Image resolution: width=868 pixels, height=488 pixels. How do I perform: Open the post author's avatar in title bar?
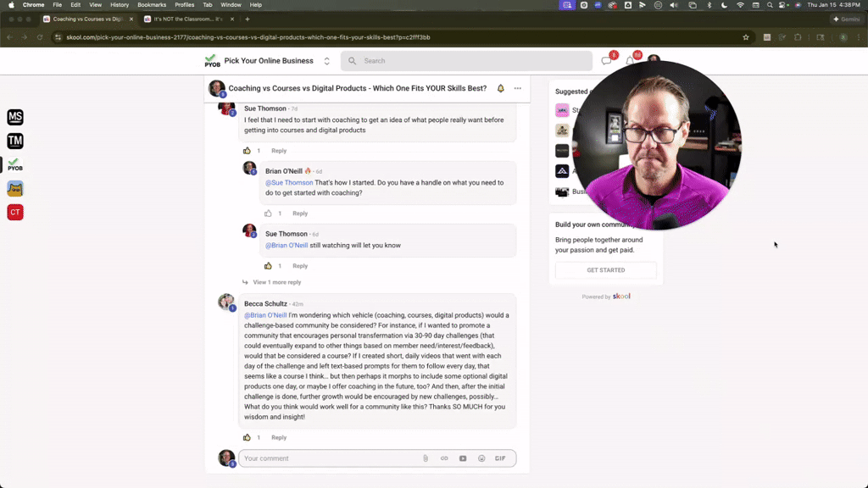217,88
